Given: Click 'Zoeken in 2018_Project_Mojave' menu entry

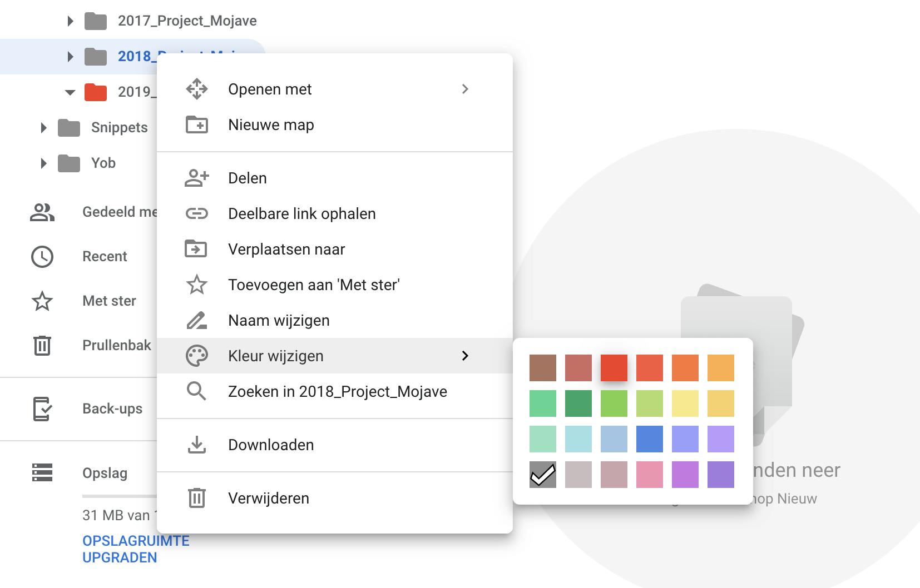Looking at the screenshot, I should tap(337, 392).
